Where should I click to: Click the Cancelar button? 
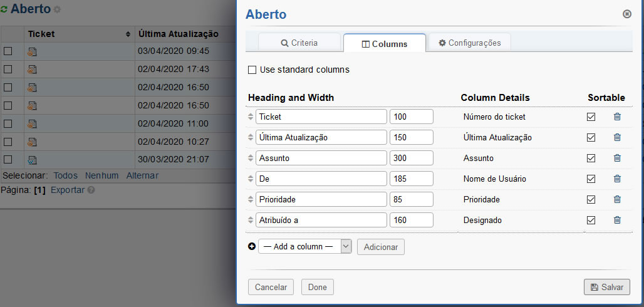(x=271, y=287)
